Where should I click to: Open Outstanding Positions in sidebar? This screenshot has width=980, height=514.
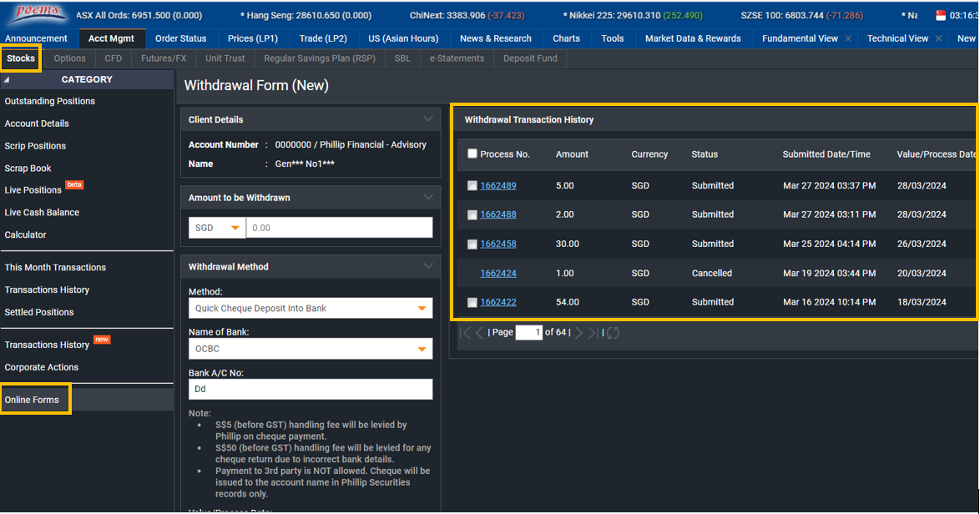point(50,101)
